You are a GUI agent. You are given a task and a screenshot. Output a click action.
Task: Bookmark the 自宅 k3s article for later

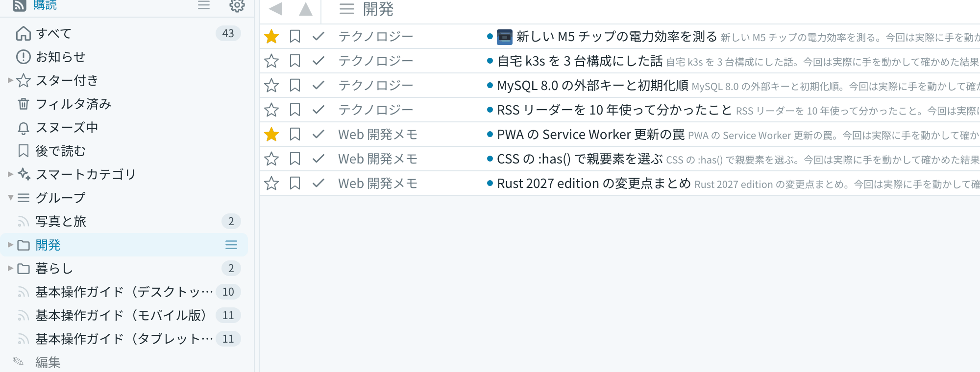(x=295, y=61)
